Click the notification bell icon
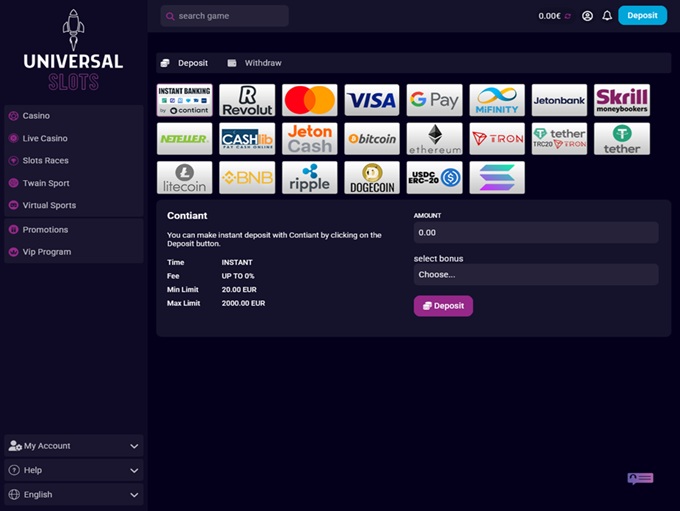 (x=606, y=16)
